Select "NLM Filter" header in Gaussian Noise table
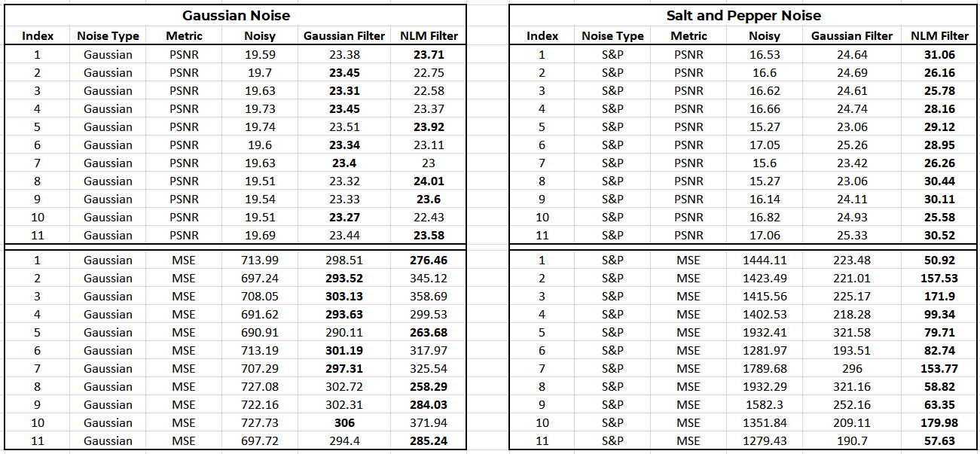 pos(429,35)
